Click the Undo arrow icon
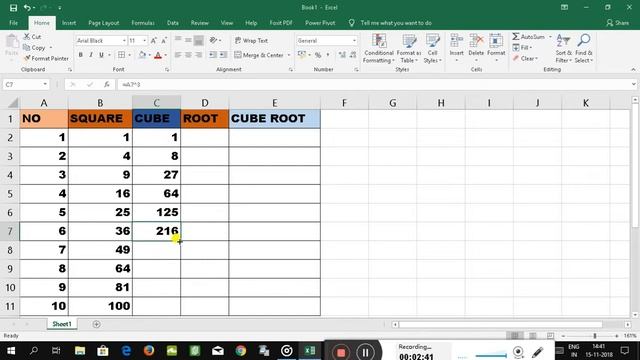 tap(27, 7)
